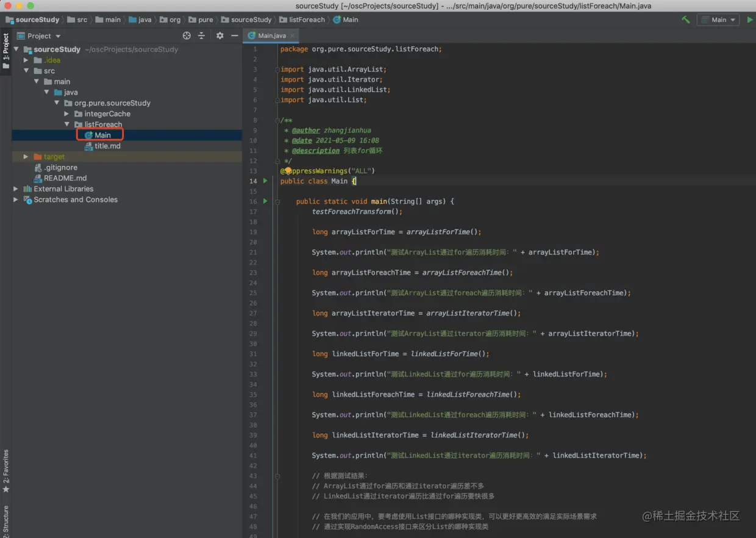
Task: Click the src breadcrumb in the navigation bar
Action: tap(77, 20)
